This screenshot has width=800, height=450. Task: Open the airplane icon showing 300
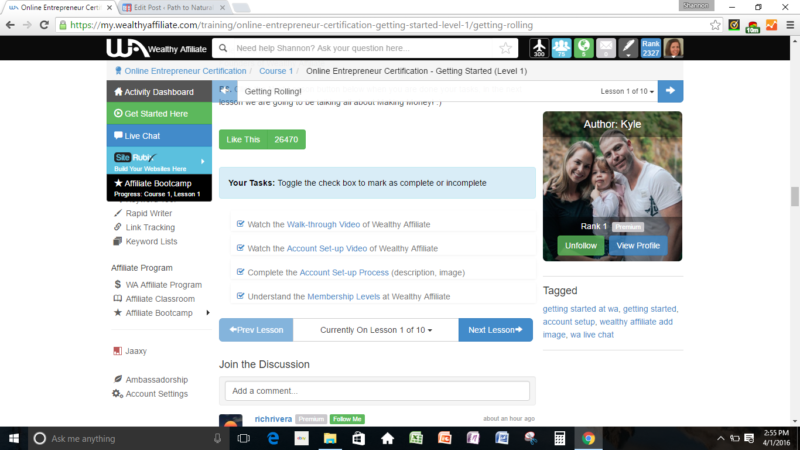(x=539, y=48)
